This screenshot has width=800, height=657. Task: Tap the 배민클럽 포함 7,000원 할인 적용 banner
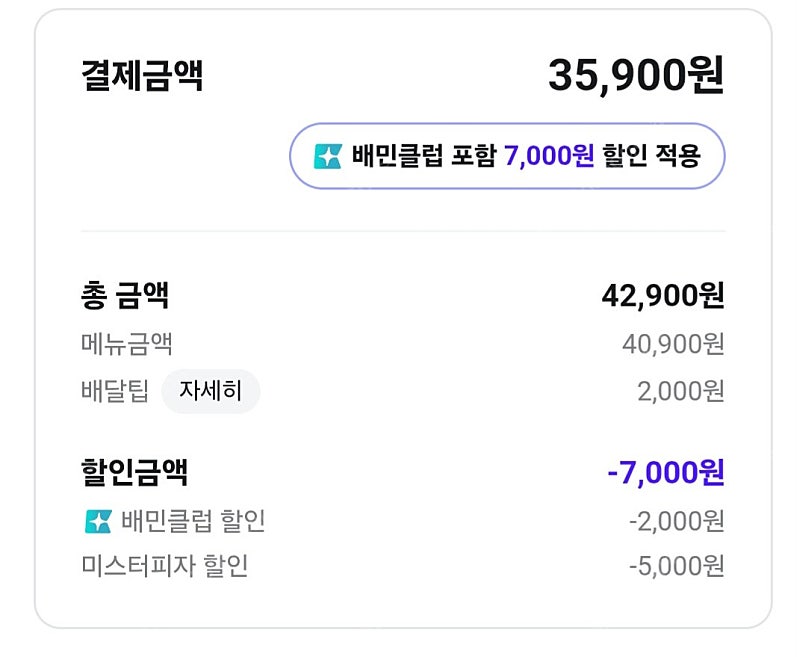click(507, 156)
